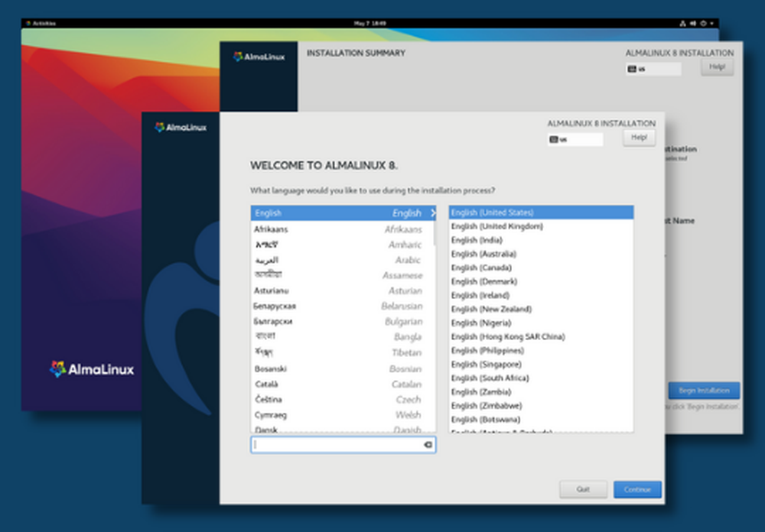Select the Belarusian language row
Viewport: 765px width, 532px height.
pyautogui.click(x=343, y=307)
